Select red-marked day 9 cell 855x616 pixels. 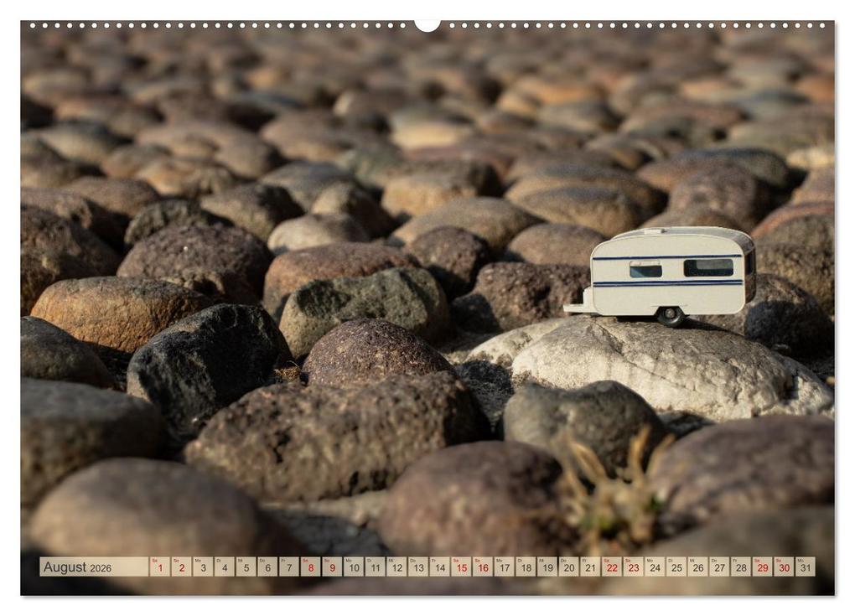click(x=332, y=567)
